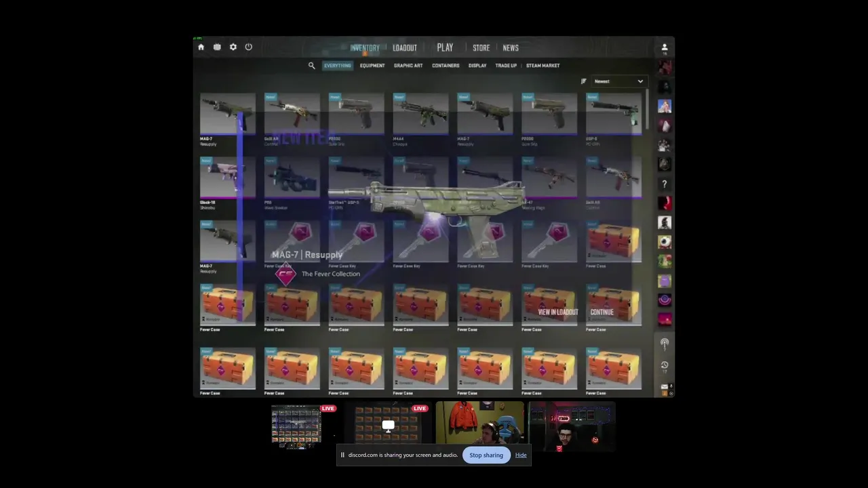Select the purple blob friend avatar in sidebar
The width and height of the screenshot is (868, 488).
coord(665,281)
